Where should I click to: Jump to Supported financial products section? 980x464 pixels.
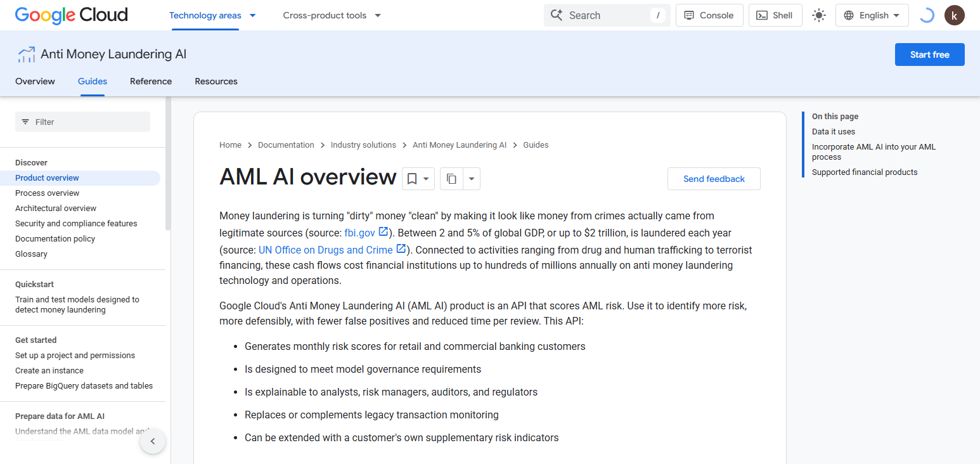click(x=865, y=172)
